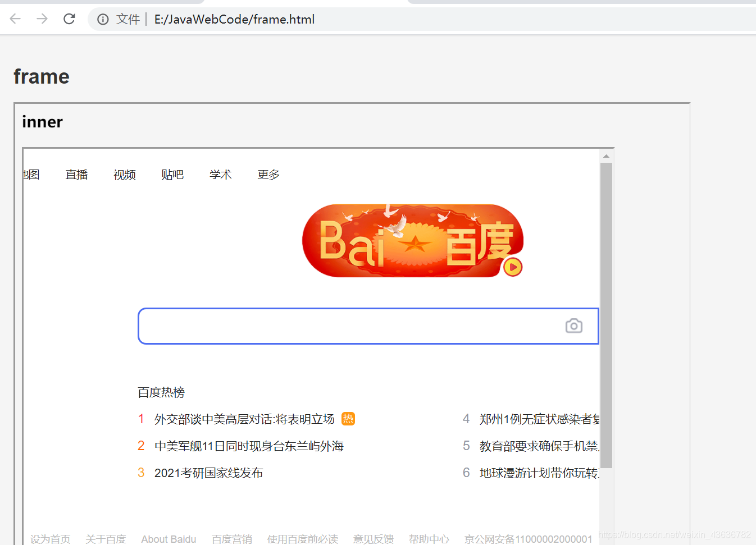This screenshot has height=545, width=756.
Task: Open the 贴吧 nav link
Action: [172, 175]
